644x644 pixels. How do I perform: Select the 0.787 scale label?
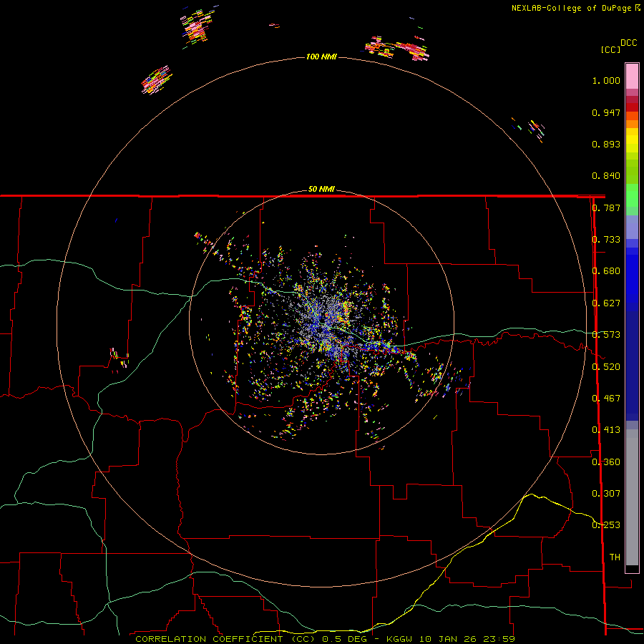pyautogui.click(x=606, y=208)
